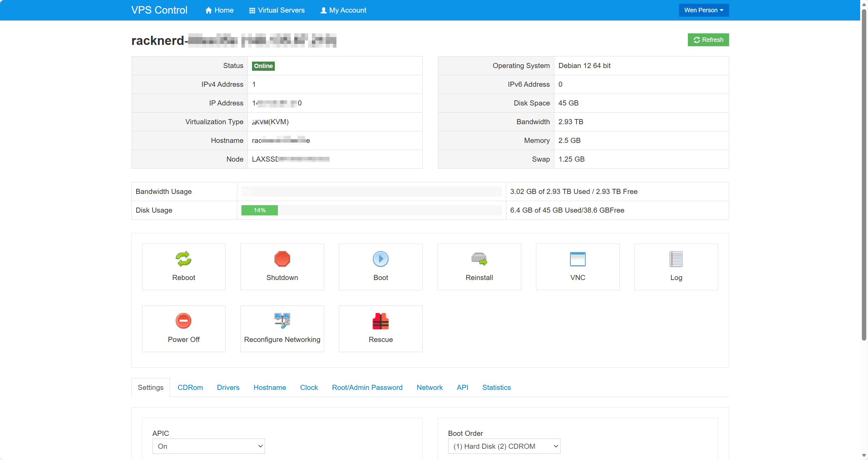Screen dimensions: 868x460
Task: Open the Statistics tab
Action: [x=496, y=388]
